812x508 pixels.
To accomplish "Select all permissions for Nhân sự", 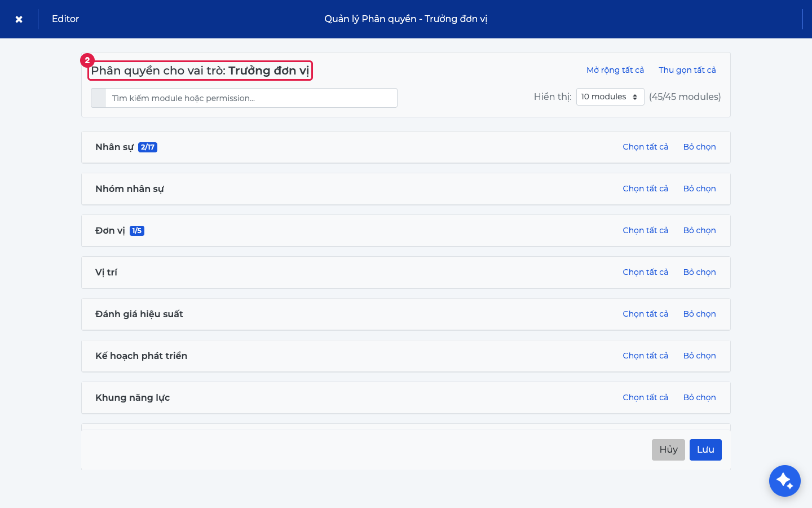I will pos(645,147).
